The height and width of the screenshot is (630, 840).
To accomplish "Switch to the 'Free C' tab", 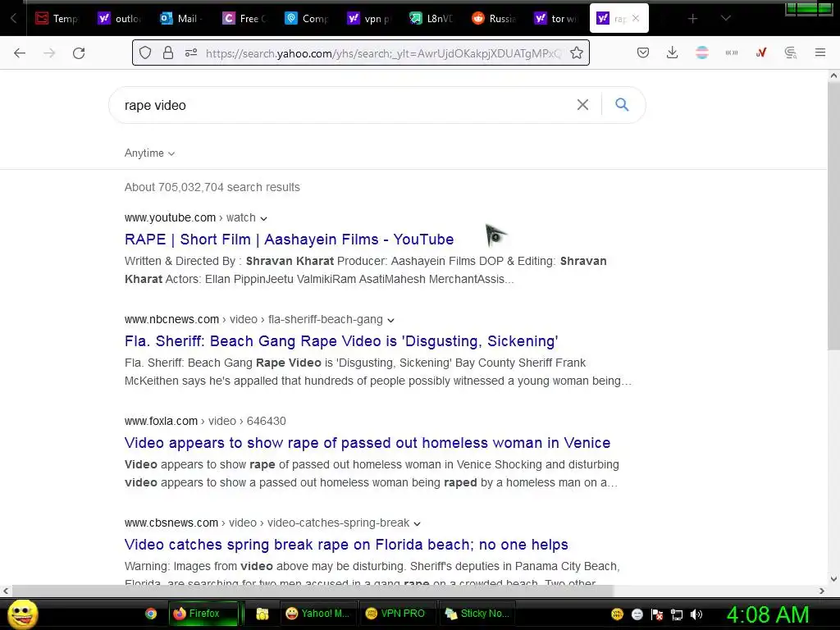I will click(x=244, y=18).
